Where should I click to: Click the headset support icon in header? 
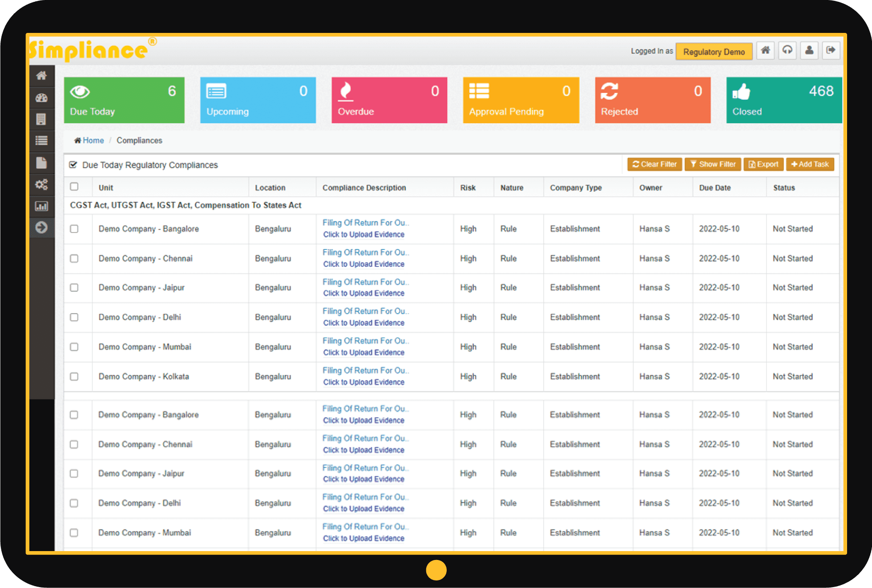click(787, 50)
